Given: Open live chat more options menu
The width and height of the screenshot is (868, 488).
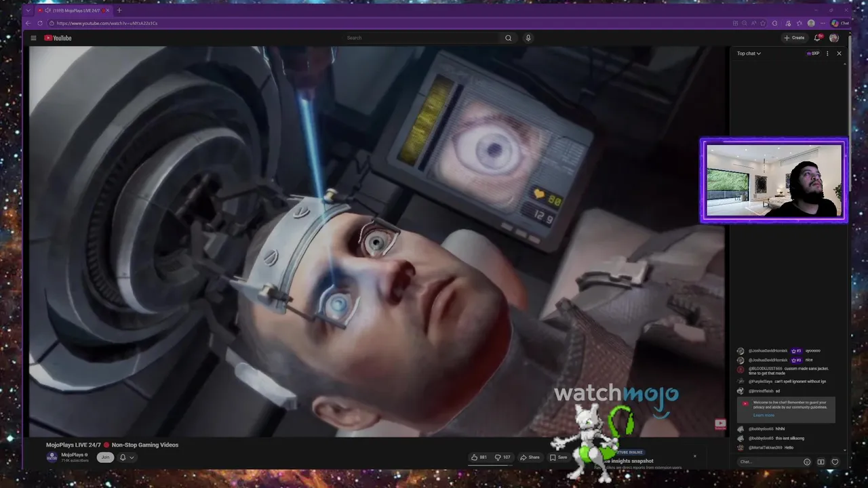Looking at the screenshot, I should click(827, 54).
